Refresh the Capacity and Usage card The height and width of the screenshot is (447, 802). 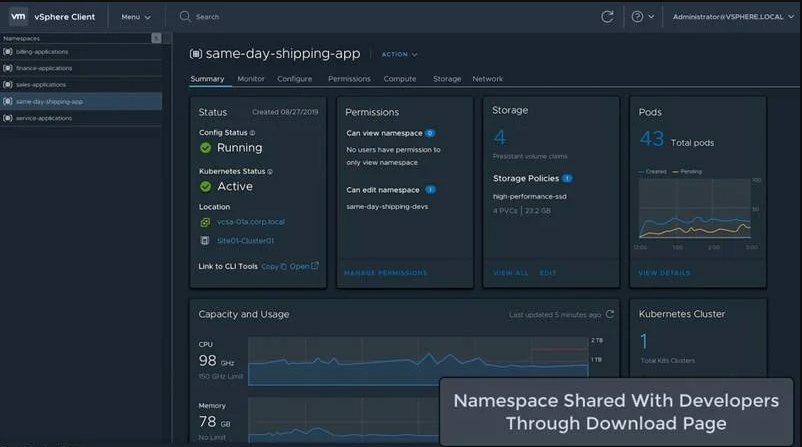click(610, 314)
